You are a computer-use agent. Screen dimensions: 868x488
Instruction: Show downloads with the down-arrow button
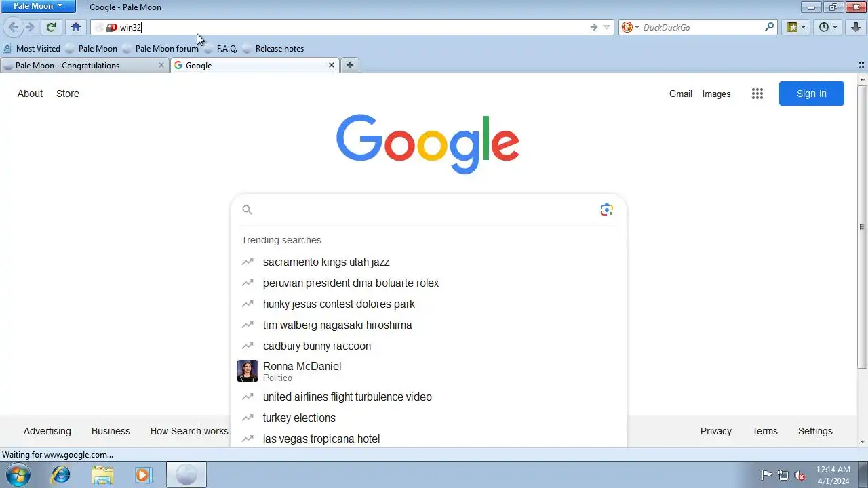(856, 27)
